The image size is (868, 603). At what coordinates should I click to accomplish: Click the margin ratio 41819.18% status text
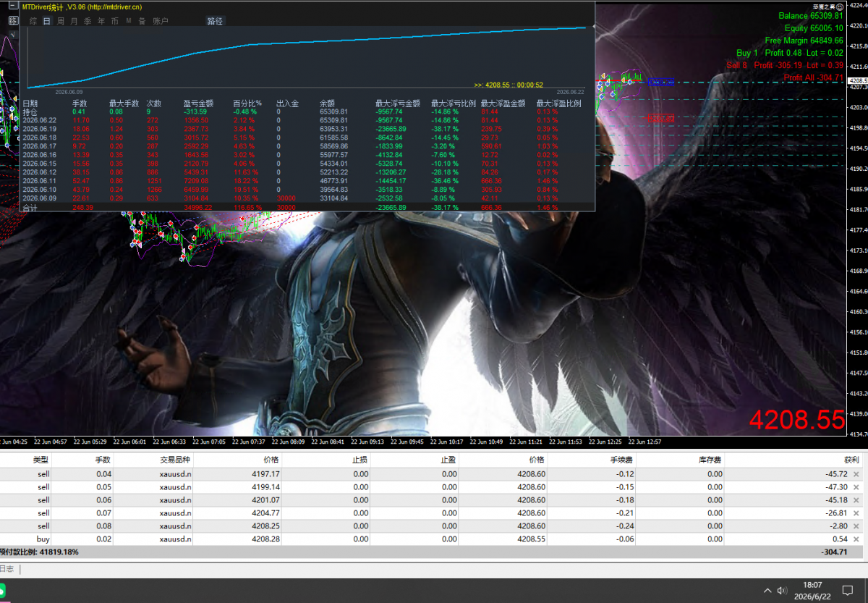(x=39, y=552)
